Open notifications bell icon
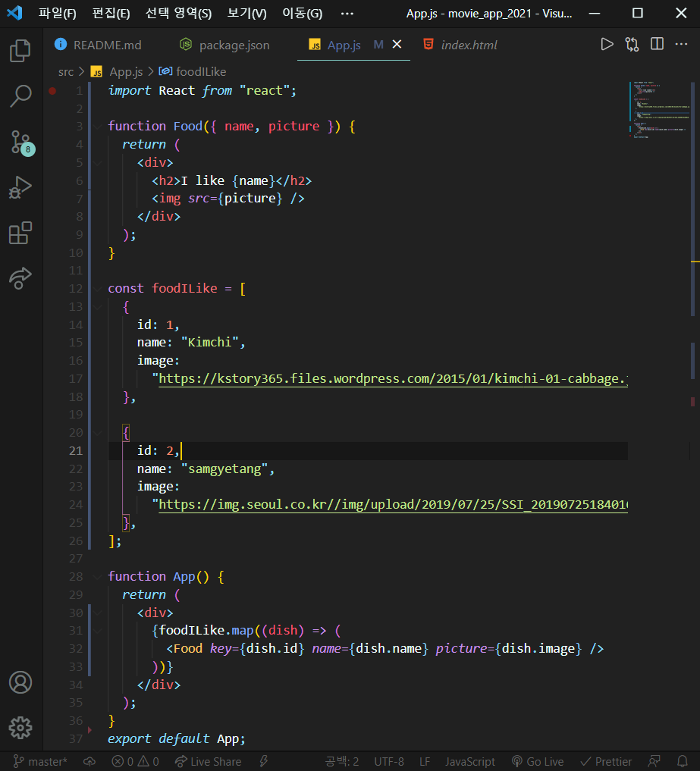700x771 pixels. point(683,762)
